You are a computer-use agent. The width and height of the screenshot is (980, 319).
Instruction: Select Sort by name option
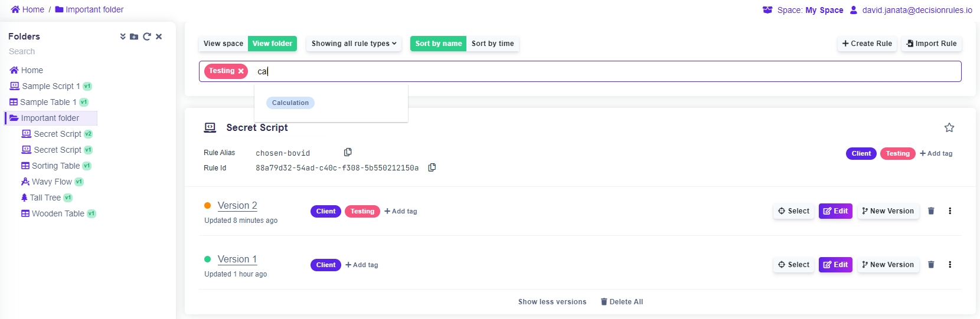coord(438,44)
